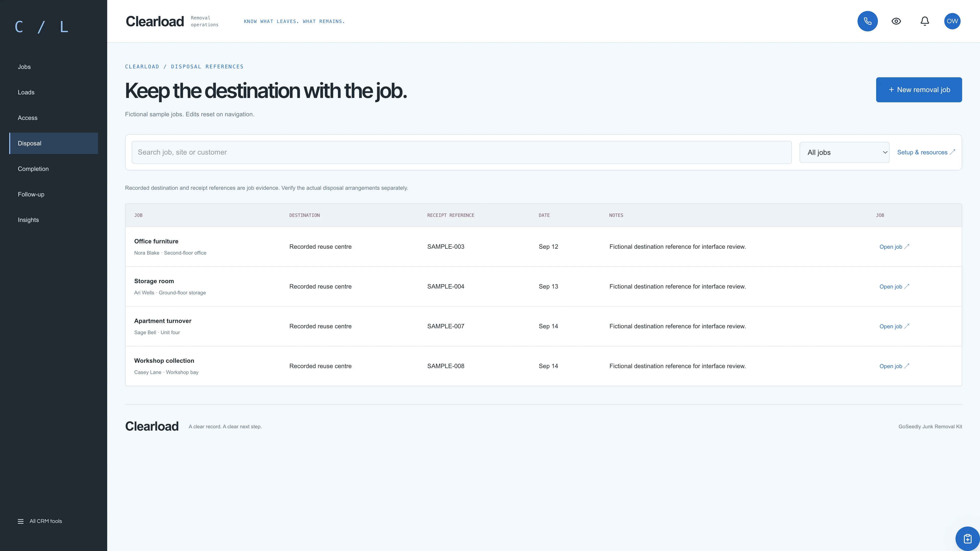Toggle the eye visibility icon in header
980x551 pixels.
(x=896, y=21)
